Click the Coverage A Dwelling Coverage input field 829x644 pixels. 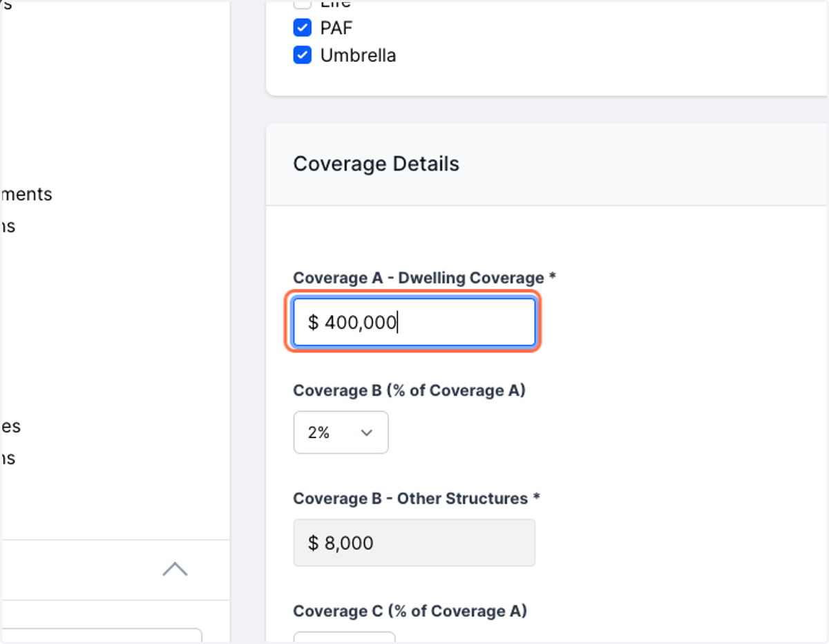point(414,322)
